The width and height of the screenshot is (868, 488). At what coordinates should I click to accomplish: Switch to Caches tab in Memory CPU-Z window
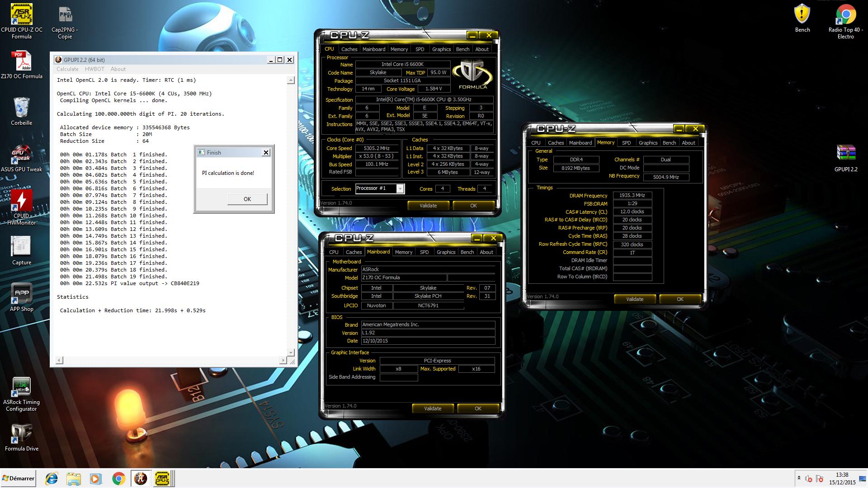(x=556, y=143)
